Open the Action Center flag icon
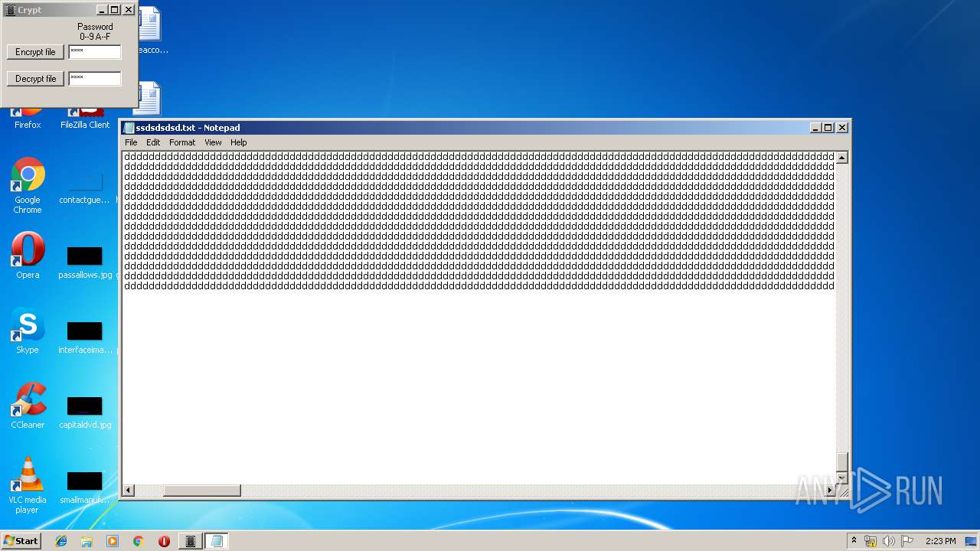Screen dimensions: 980x551 907,541
